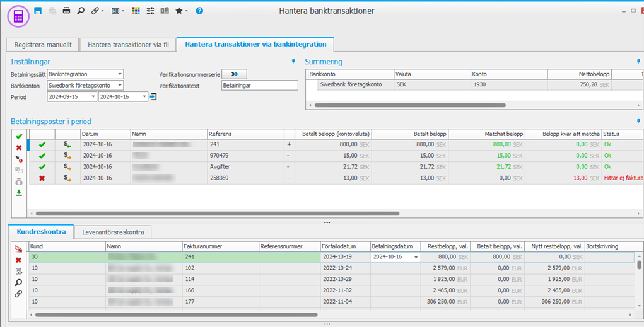Click the red X in Kundreskontra sidebar
The image size is (644, 327).
(18, 260)
